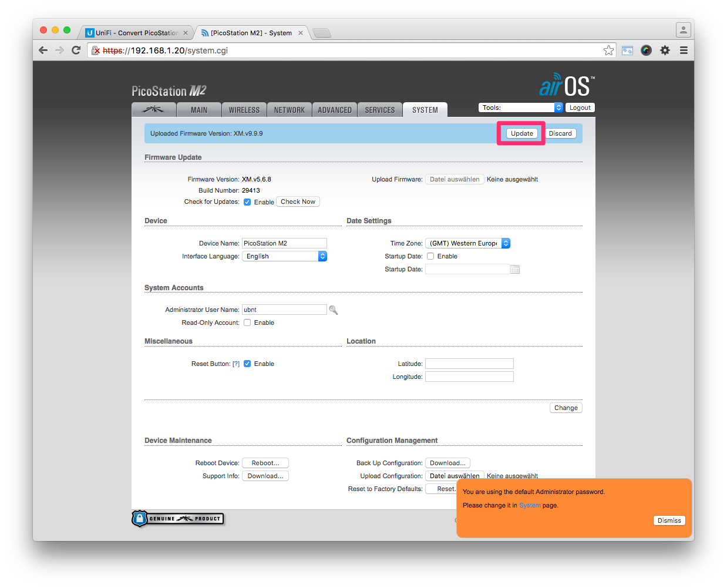Screen dimensions: 727x588
Task: Toggle the Check for Updates Enable checkbox
Action: [x=247, y=202]
